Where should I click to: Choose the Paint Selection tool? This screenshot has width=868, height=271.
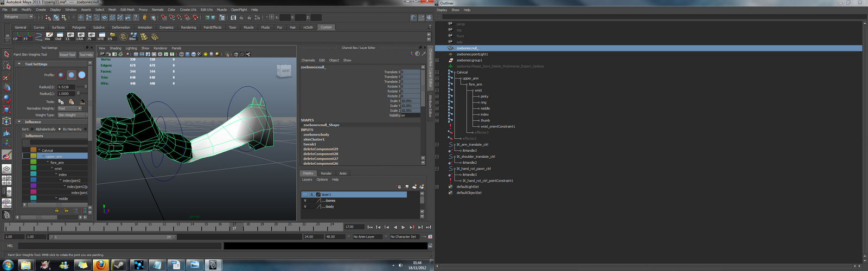click(x=7, y=76)
